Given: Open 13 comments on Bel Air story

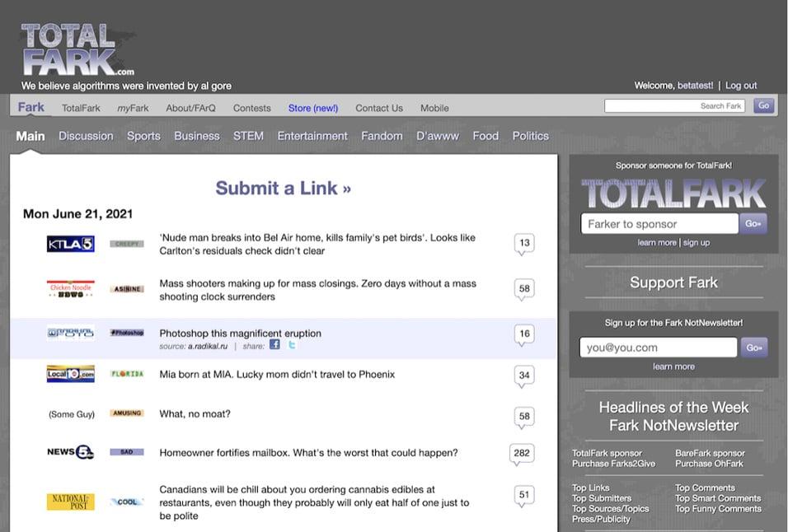Looking at the screenshot, I should click(x=524, y=244).
